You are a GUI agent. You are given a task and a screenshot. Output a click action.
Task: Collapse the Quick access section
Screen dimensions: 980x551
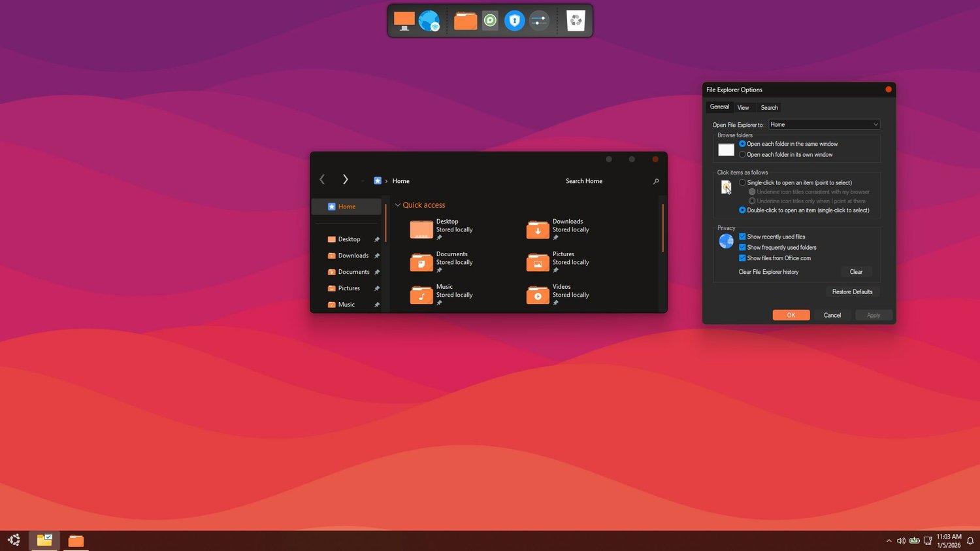click(x=398, y=205)
